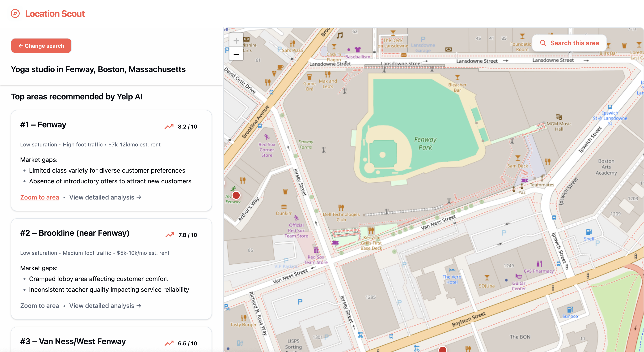Click the map zoom in plus button
This screenshot has width=644, height=352.
click(x=236, y=41)
